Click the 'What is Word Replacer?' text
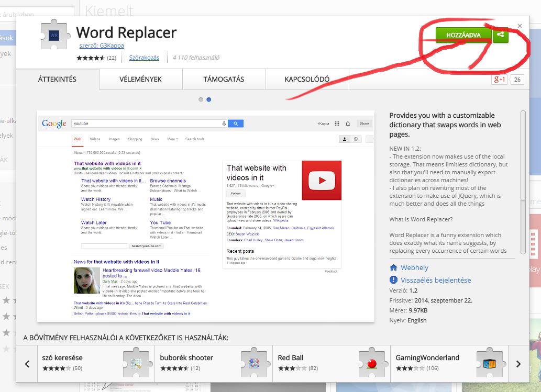This screenshot has height=392, width=541. coord(421,219)
